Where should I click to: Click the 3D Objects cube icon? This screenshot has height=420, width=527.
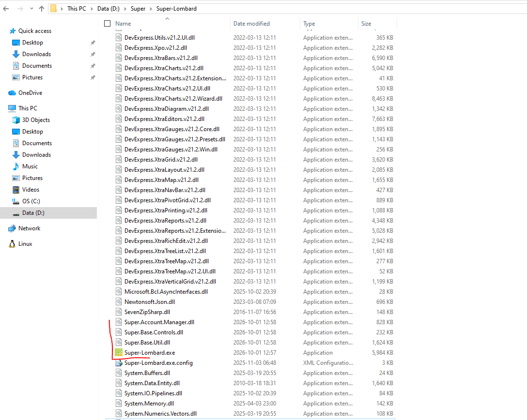[x=16, y=120]
